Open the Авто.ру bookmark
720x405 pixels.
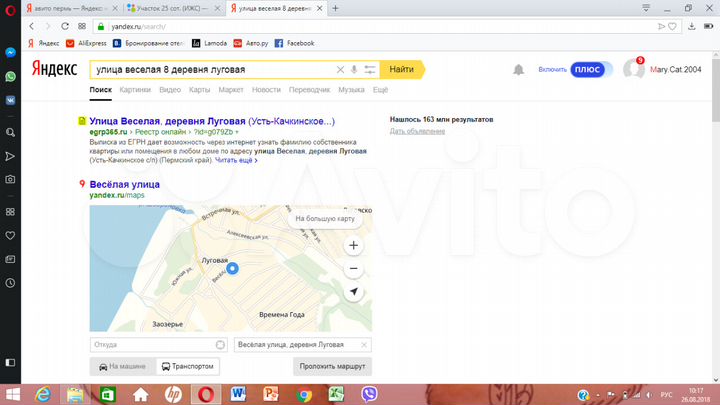pos(251,43)
